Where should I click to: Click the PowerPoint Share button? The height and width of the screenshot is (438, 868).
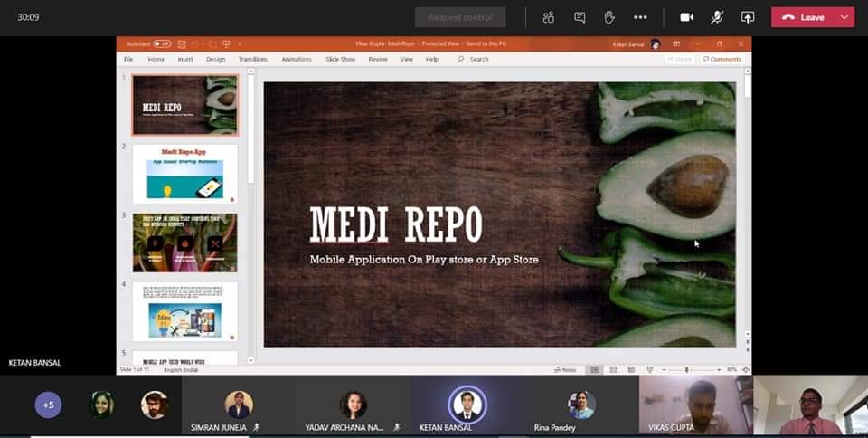point(679,59)
